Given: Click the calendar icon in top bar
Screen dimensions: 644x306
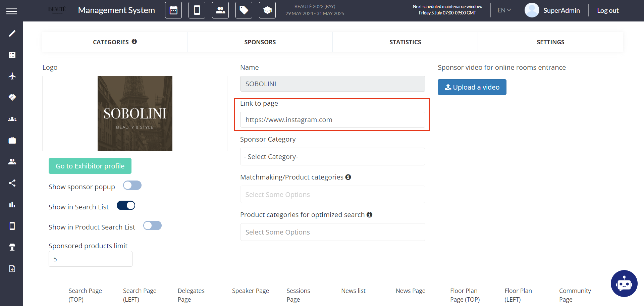Looking at the screenshot, I should (173, 10).
